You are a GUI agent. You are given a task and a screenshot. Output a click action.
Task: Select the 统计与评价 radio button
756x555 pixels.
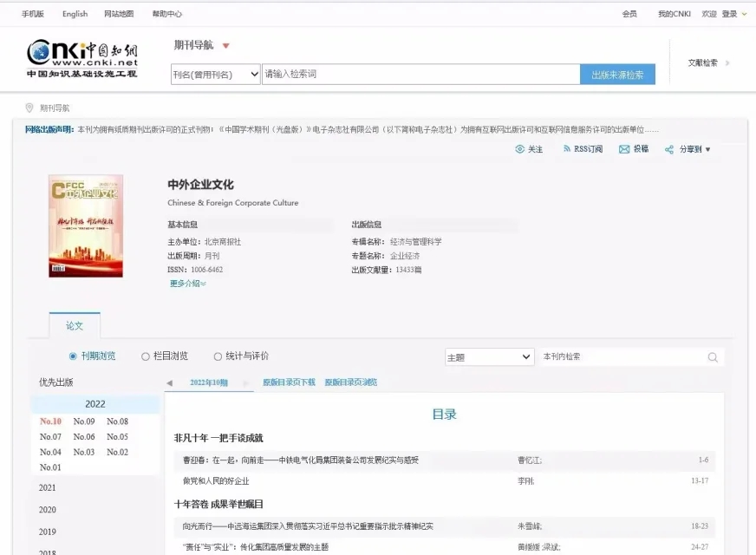click(218, 356)
